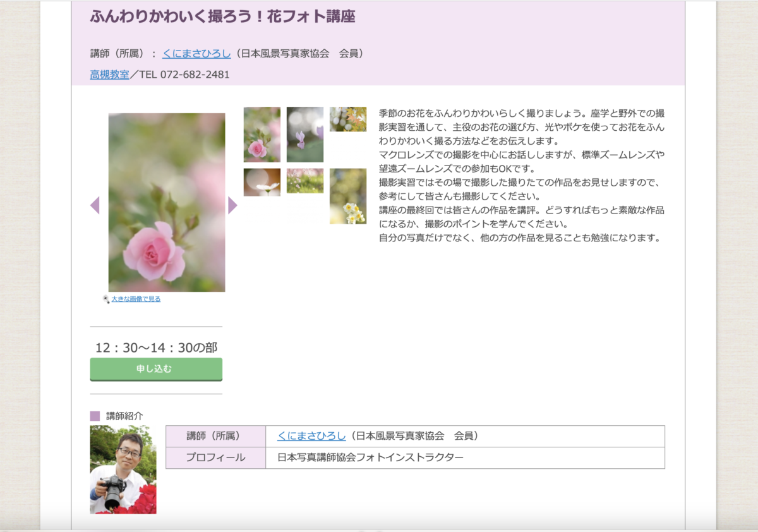Click くにまさひろし link in the instructor table
Image resolution: width=758 pixels, height=532 pixels.
[311, 436]
